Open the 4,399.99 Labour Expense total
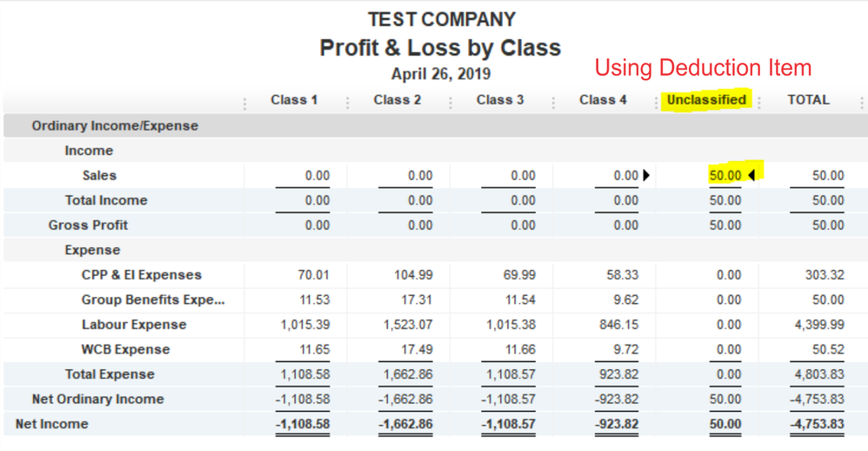Viewport: 868px width, 451px height. pyautogui.click(x=818, y=325)
